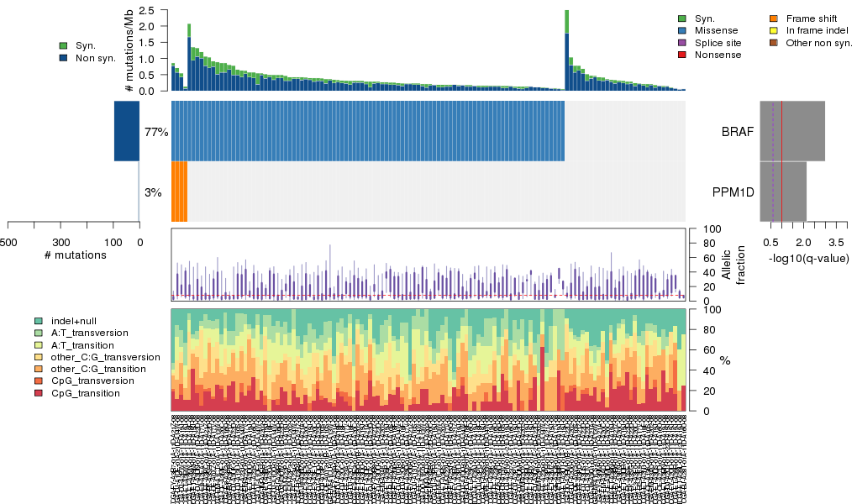857x504 pixels.
Task: Click the 3% mutation frequency label
Action: click(x=153, y=192)
